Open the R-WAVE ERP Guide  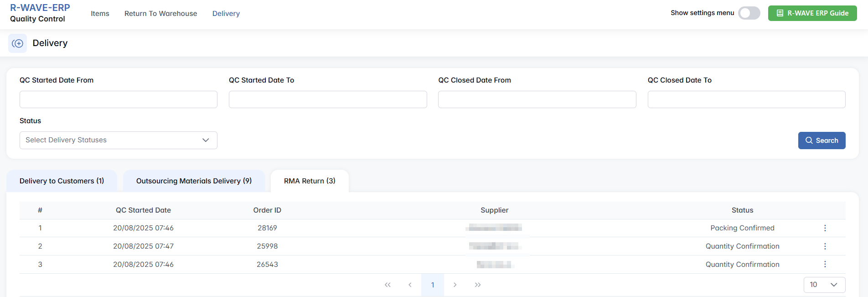click(x=812, y=13)
